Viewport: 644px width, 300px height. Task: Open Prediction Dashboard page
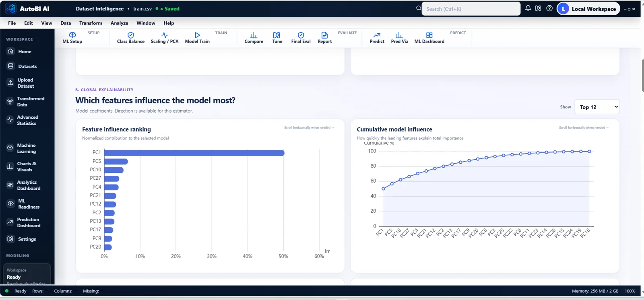point(27,222)
